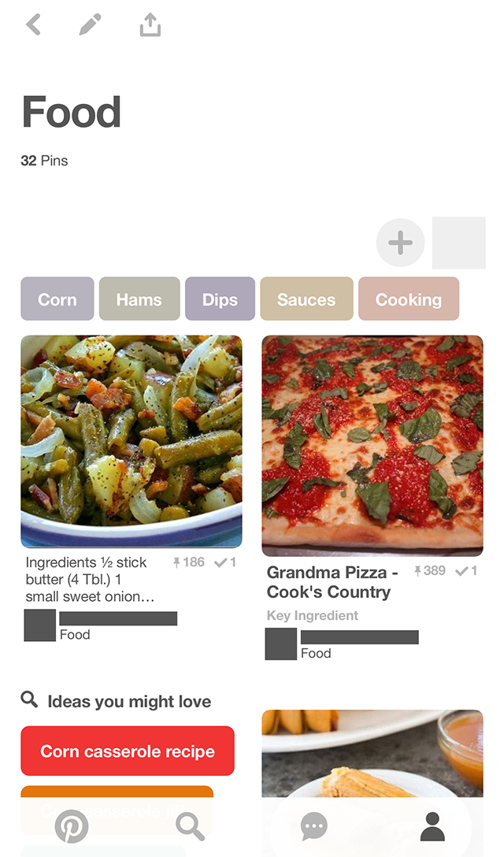This screenshot has height=857, width=504.
Task: Select the Sauces category chip
Action: [306, 299]
